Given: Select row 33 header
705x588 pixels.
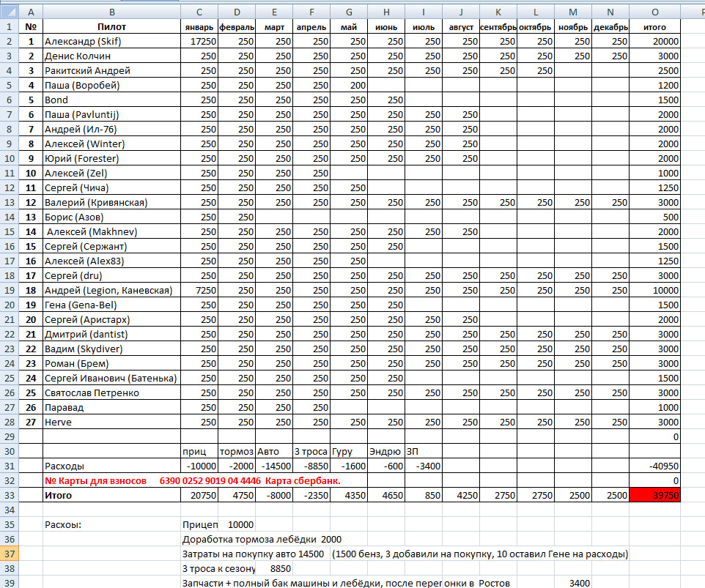Looking at the screenshot, I should [9, 495].
